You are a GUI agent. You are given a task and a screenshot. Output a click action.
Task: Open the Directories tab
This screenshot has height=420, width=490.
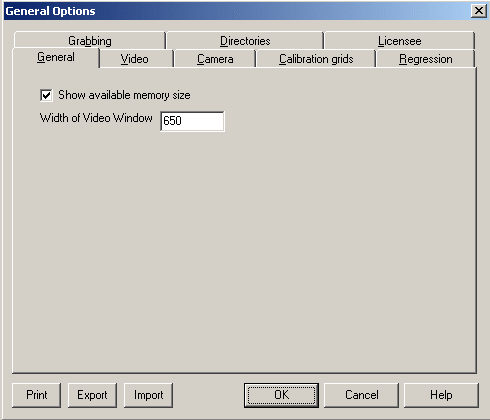click(x=245, y=41)
